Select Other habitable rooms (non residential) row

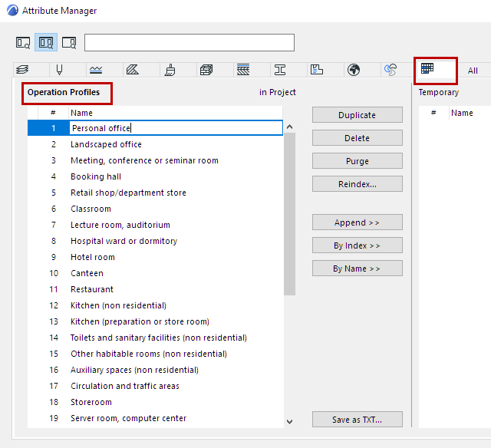click(155, 354)
